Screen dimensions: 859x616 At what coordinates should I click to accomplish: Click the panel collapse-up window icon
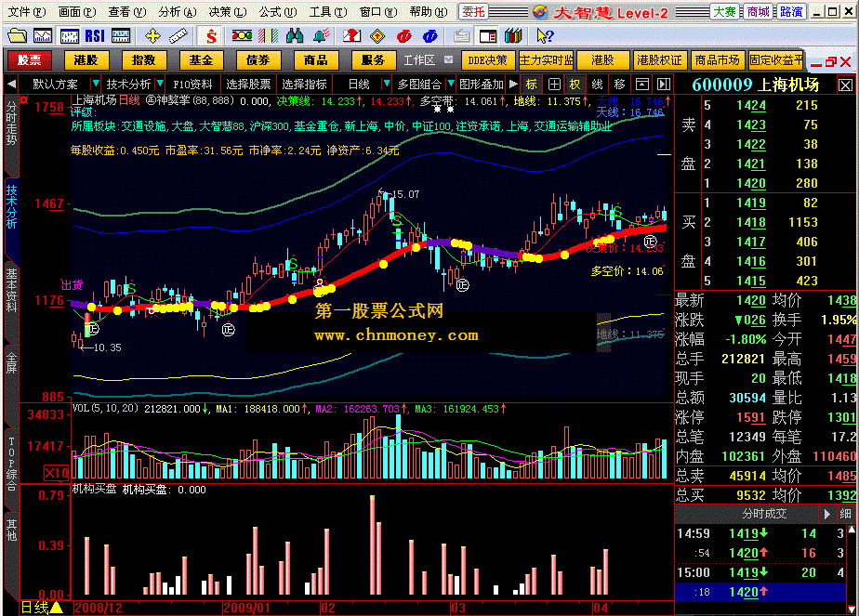[x=642, y=85]
